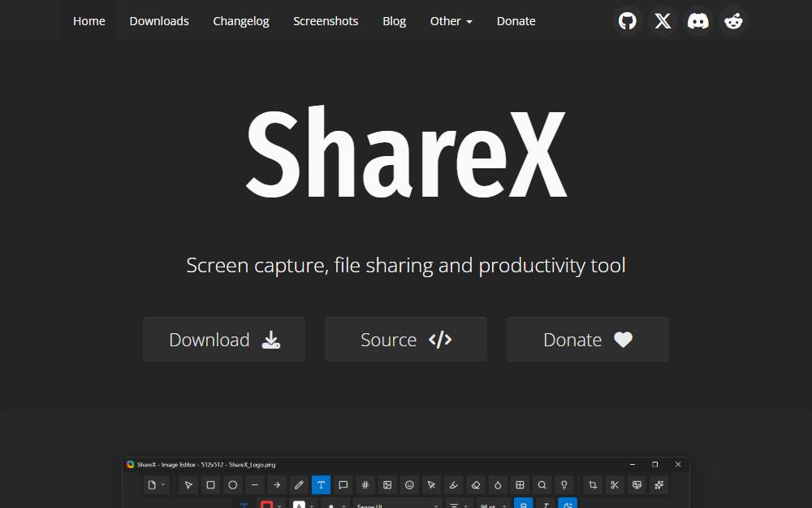
Task: Expand the new file dropdown arrow in Image Editor
Action: point(163,485)
